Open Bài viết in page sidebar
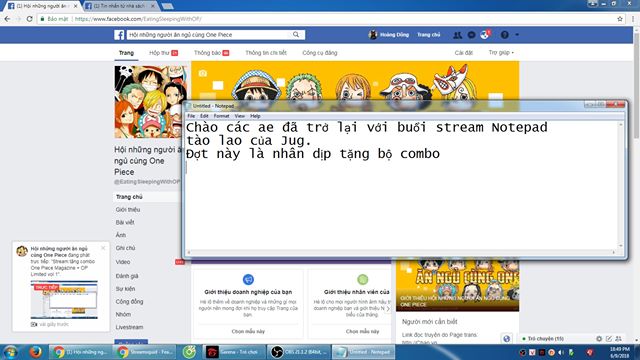The height and width of the screenshot is (360, 640). click(x=125, y=222)
